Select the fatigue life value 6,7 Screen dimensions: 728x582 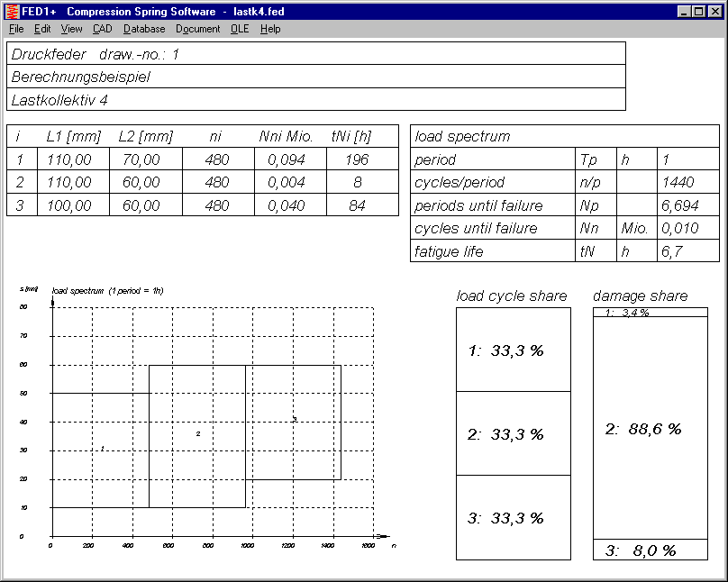[x=677, y=251]
